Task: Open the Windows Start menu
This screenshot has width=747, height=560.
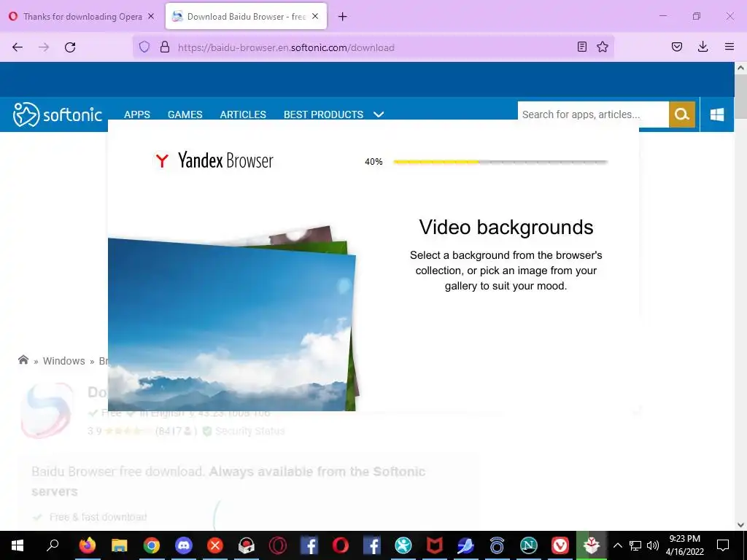Action: coord(18,545)
